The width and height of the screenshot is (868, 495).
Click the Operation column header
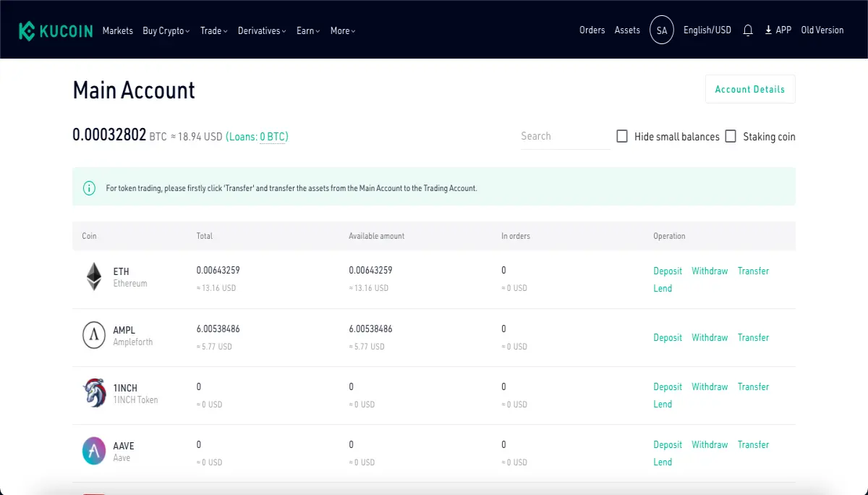(669, 236)
